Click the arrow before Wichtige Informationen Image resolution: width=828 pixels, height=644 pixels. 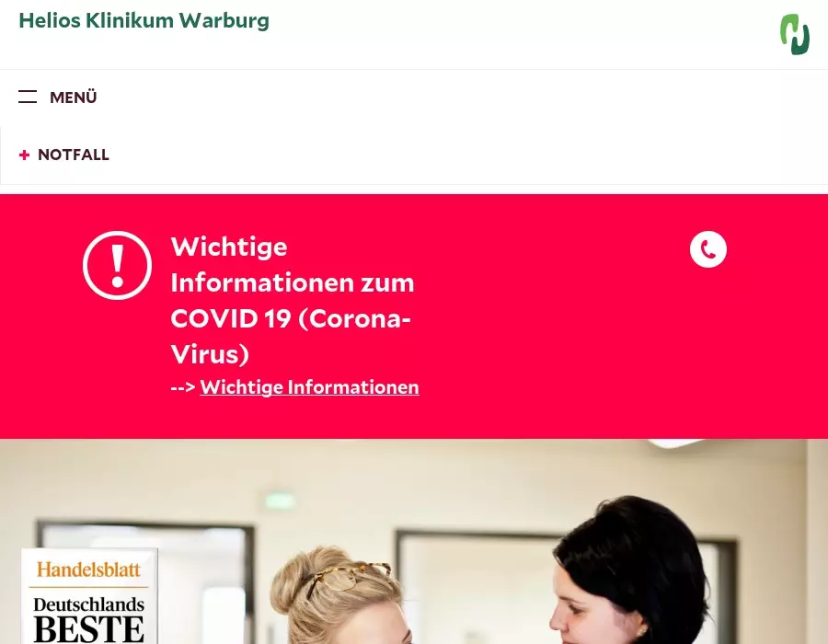click(183, 387)
